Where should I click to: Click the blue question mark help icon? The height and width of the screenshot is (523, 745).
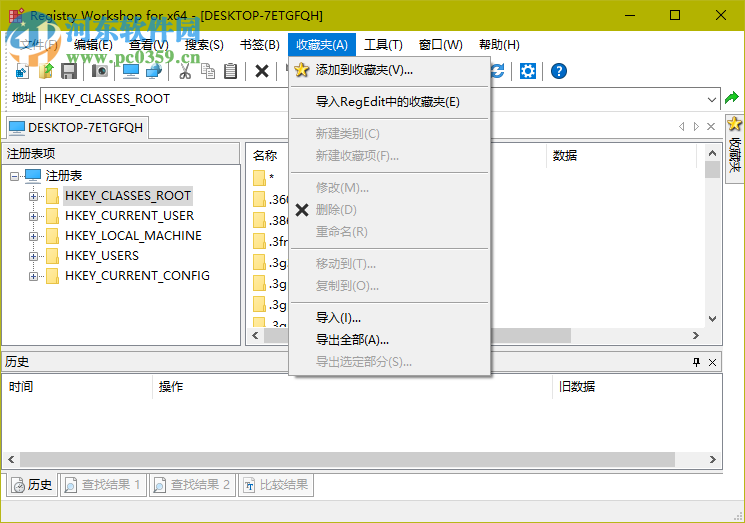point(559,71)
